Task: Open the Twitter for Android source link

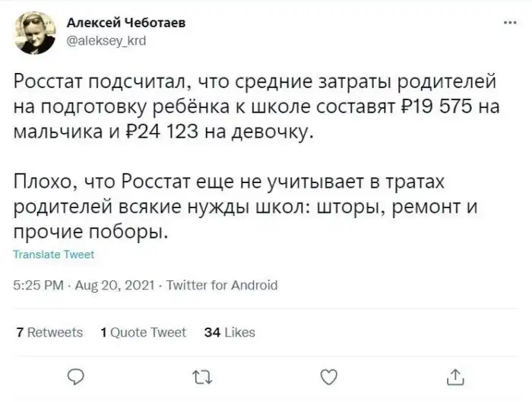Action: click(x=221, y=286)
